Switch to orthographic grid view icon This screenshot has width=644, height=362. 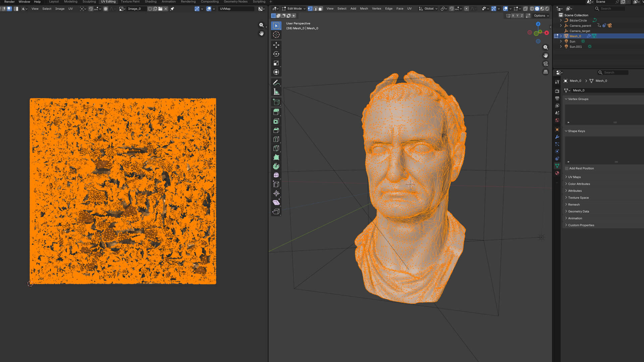(546, 72)
